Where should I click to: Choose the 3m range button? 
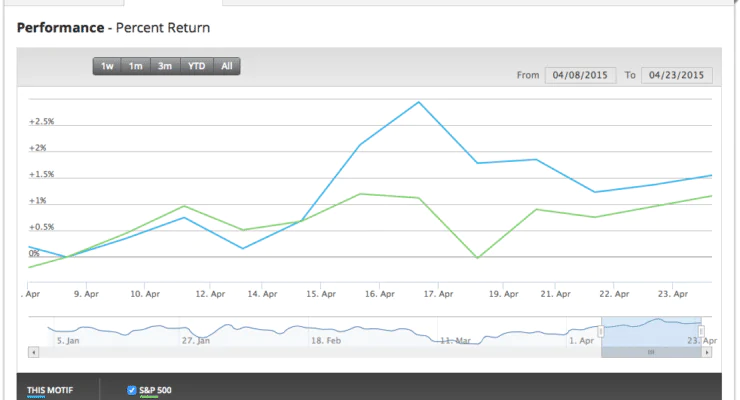165,66
